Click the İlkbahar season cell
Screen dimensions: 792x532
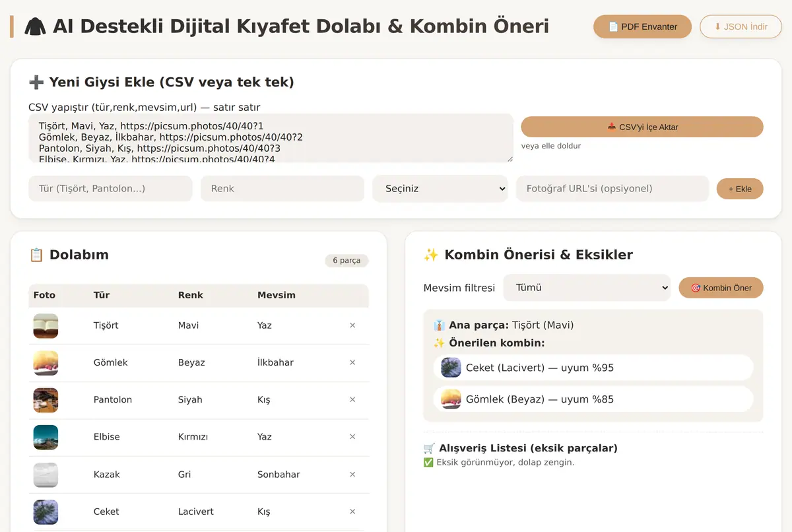pyautogui.click(x=275, y=362)
